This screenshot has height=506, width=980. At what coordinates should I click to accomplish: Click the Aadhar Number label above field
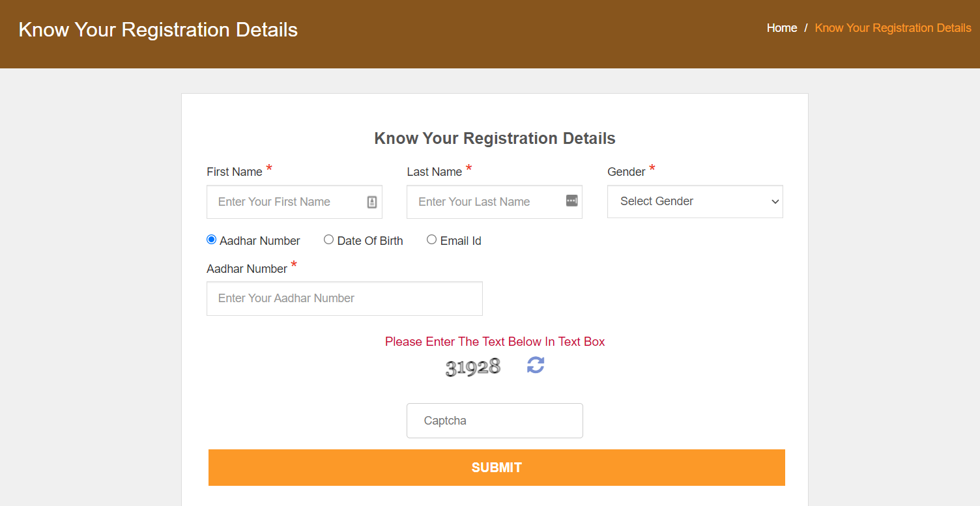coord(247,269)
